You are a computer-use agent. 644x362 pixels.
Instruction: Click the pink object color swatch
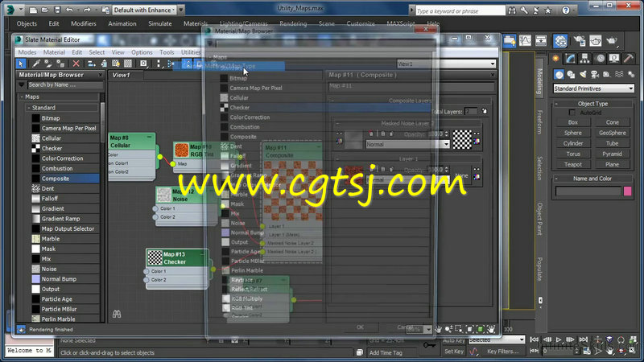(x=628, y=191)
